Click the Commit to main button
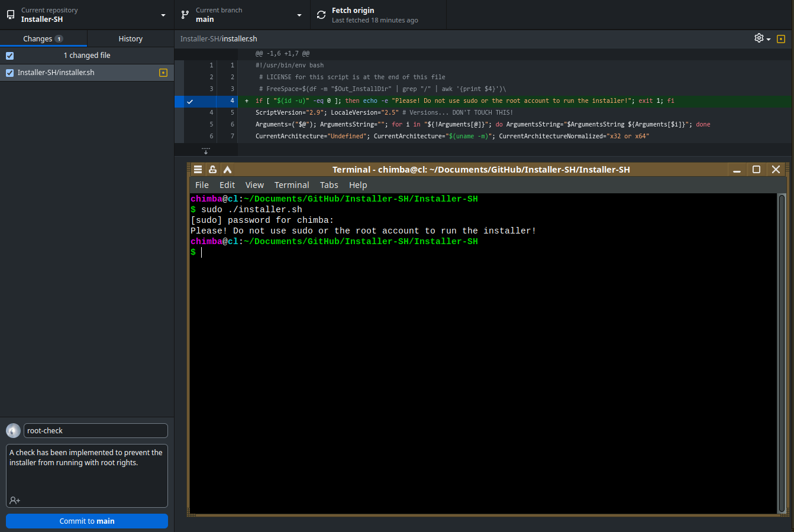 pyautogui.click(x=87, y=521)
